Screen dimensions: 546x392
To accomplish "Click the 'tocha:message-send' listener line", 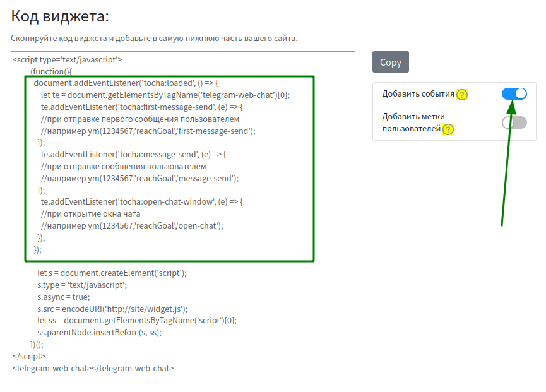I will 133,155.
